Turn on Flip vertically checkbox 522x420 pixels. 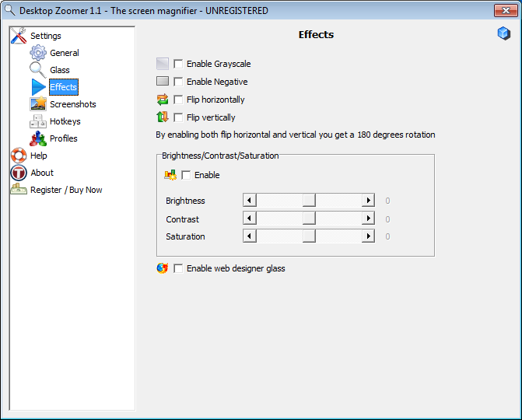click(x=179, y=117)
